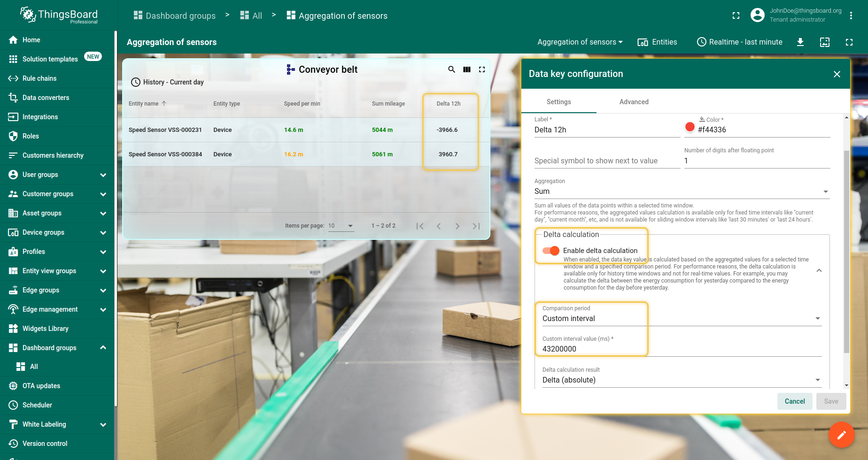This screenshot has height=460, width=868.
Task: Click the user account avatar icon
Action: (758, 15)
